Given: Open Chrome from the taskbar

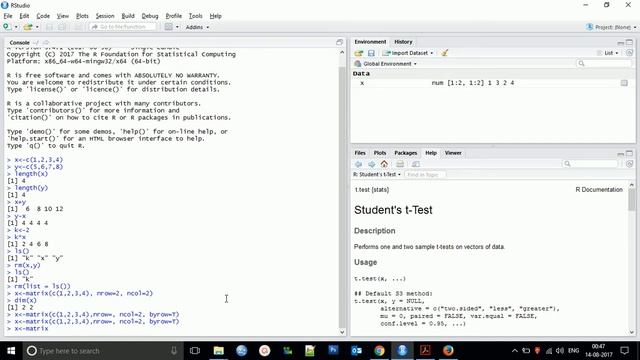Looking at the screenshot, I should pyautogui.click(x=379, y=351).
